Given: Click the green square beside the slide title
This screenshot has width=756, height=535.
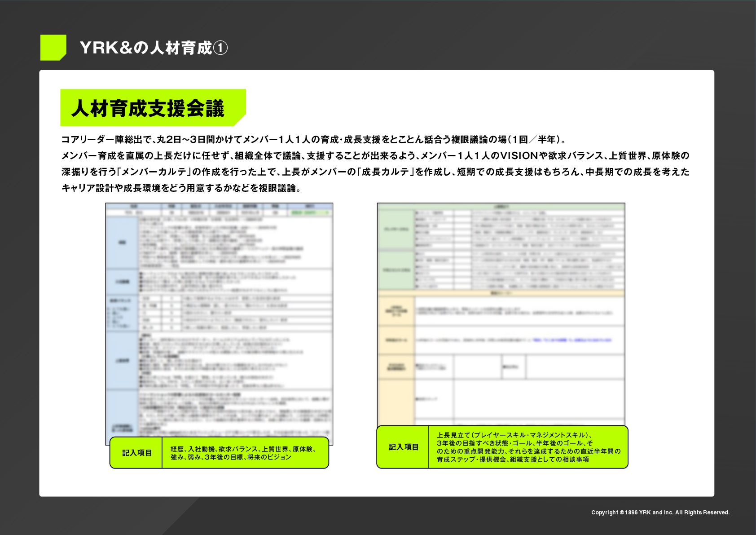Looking at the screenshot, I should point(53,48).
